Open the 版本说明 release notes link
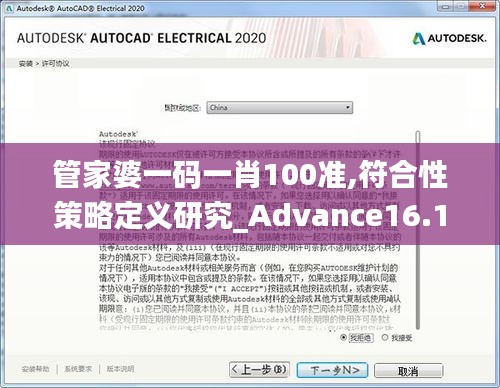 pyautogui.click(x=120, y=369)
